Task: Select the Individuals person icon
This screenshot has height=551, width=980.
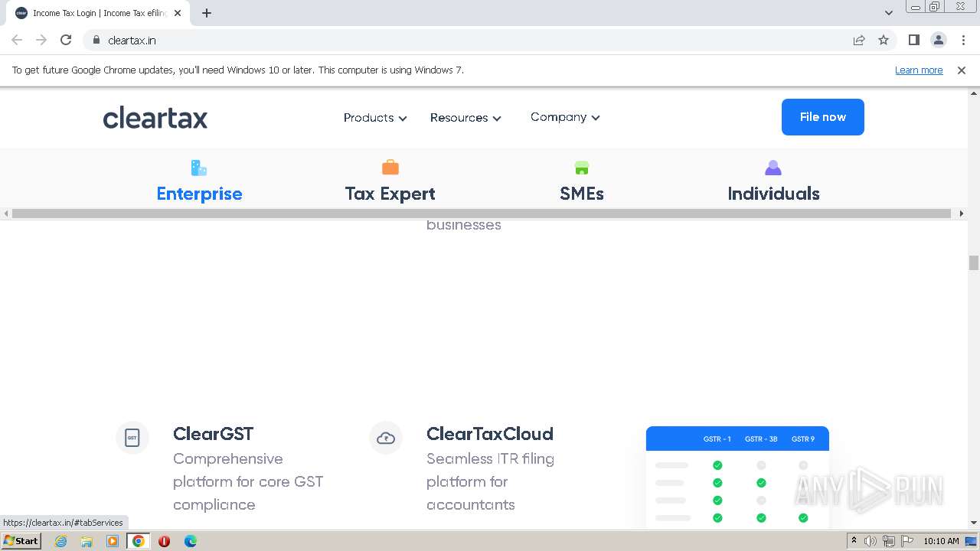Action: click(x=773, y=168)
